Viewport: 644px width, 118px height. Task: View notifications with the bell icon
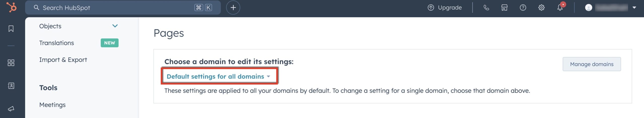(x=560, y=8)
